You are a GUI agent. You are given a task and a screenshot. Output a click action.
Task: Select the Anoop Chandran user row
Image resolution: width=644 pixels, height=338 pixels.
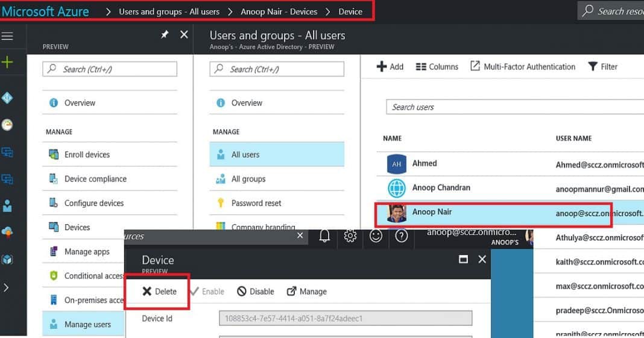[x=441, y=188]
